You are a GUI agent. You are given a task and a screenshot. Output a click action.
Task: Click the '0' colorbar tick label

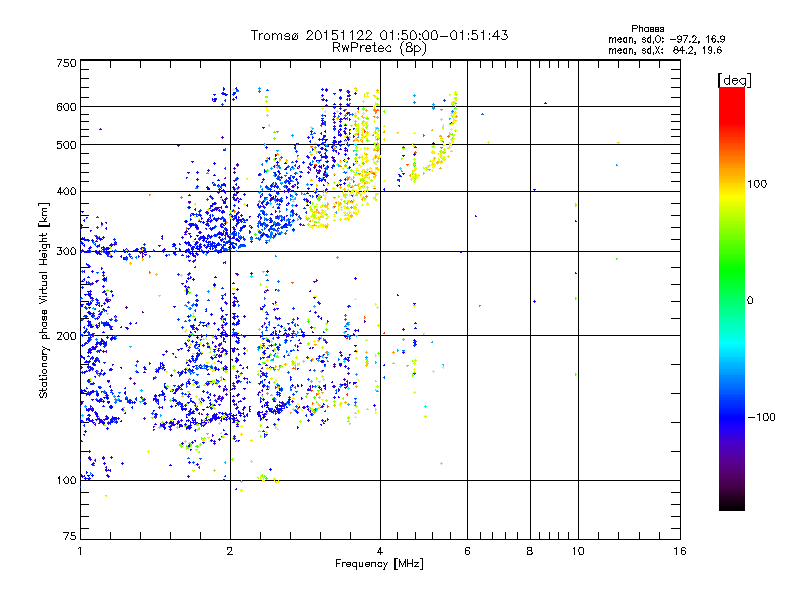tap(750, 300)
